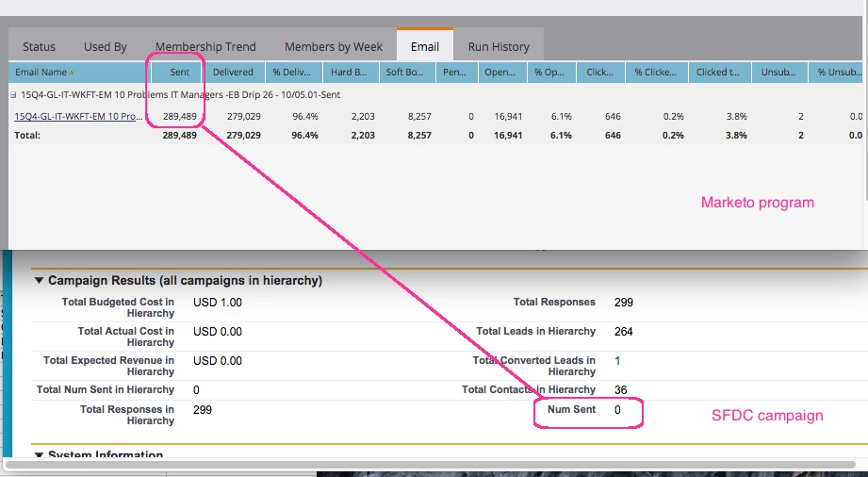Select the 8,257 soft bounce value in email row

tap(419, 116)
